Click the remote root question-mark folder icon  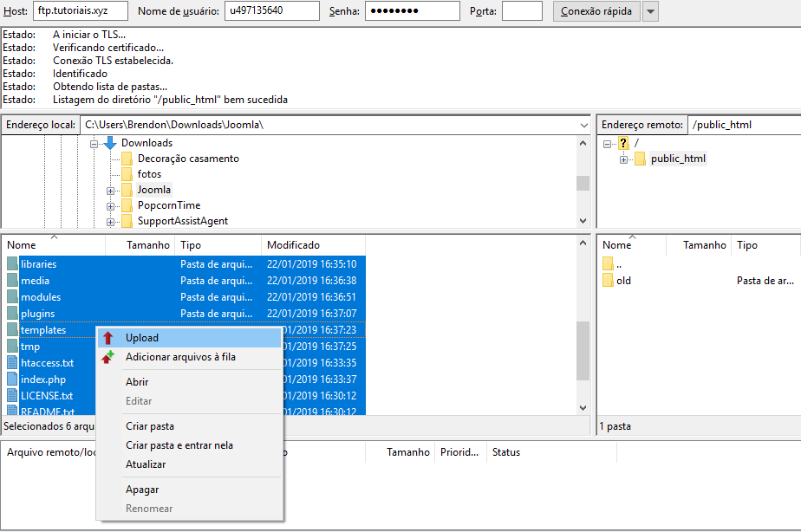623,143
